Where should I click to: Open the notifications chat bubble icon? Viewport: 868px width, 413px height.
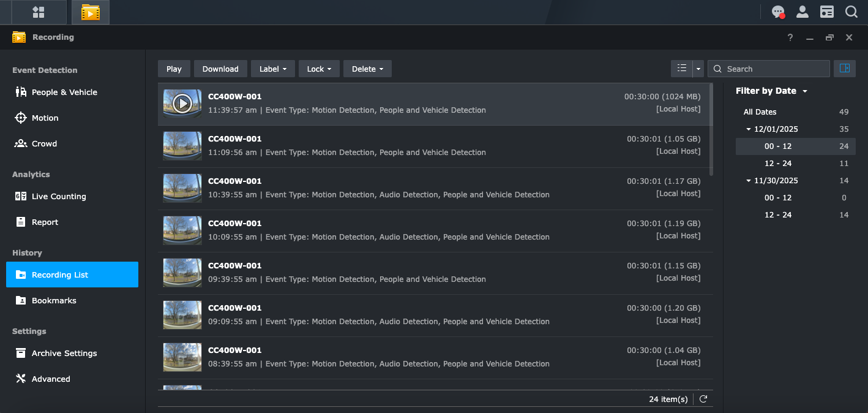pos(778,12)
